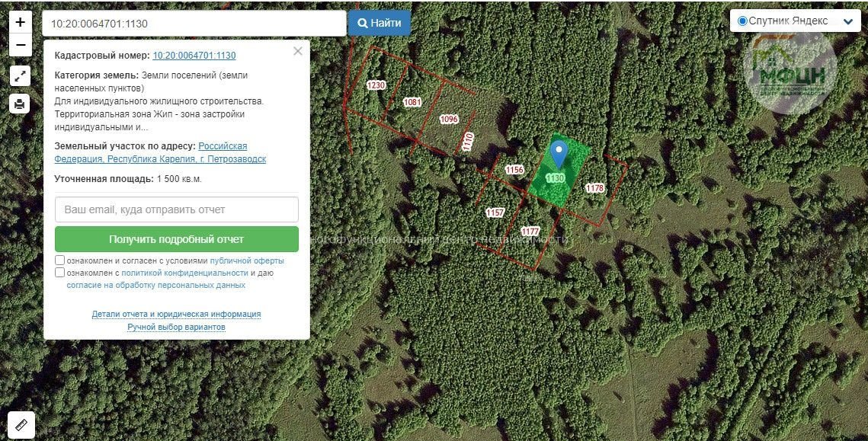Toggle fullscreen map with the expand arrows icon
Screen dimensions: 868x441
click(20, 76)
